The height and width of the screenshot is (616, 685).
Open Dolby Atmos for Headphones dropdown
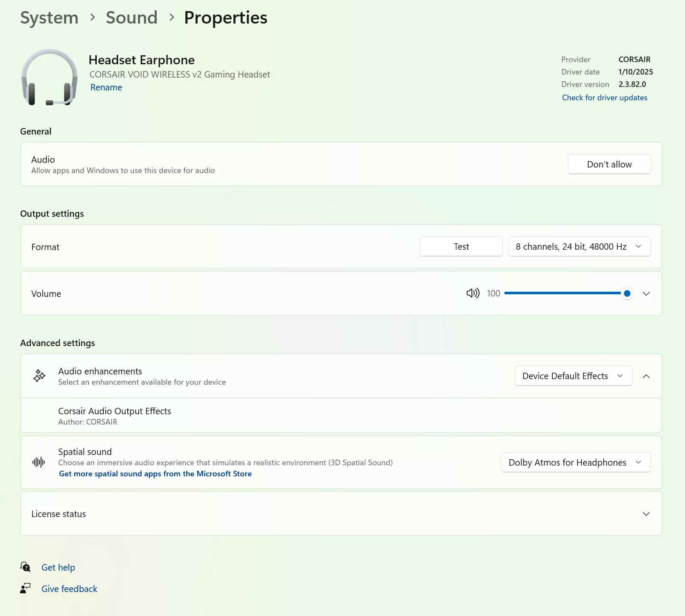(576, 463)
